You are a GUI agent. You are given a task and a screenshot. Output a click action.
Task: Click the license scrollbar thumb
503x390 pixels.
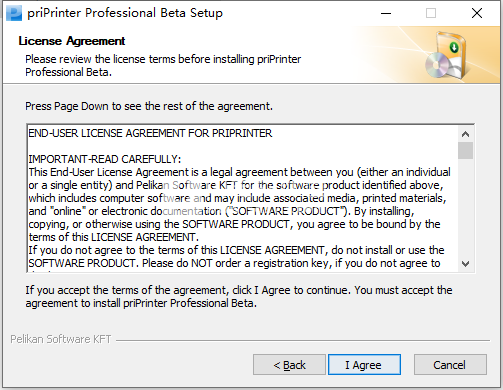click(x=466, y=151)
